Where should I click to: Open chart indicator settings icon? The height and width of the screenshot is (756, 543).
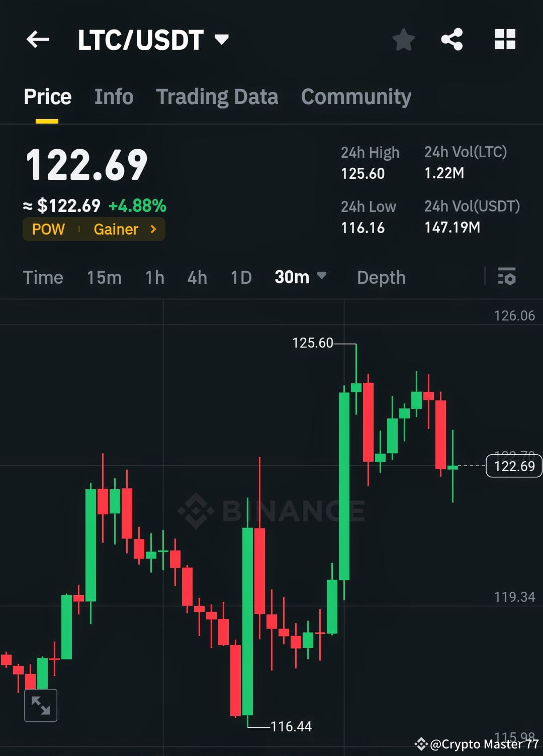coord(507,277)
